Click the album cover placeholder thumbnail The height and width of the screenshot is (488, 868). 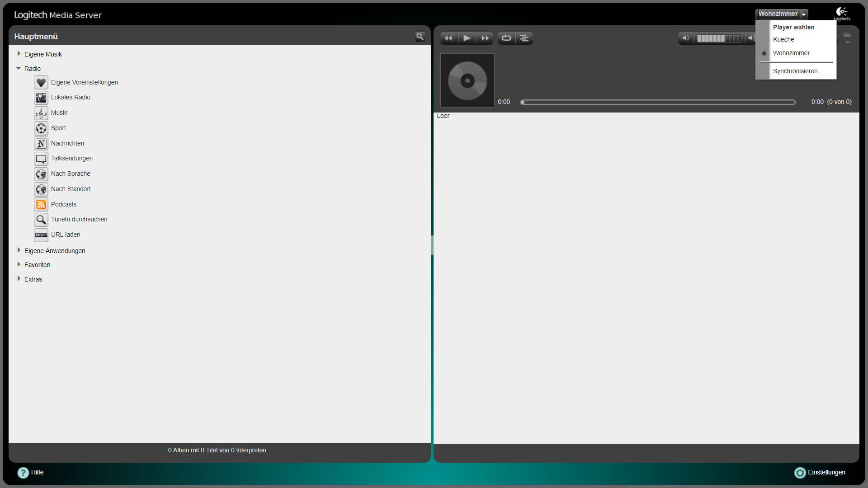point(467,80)
